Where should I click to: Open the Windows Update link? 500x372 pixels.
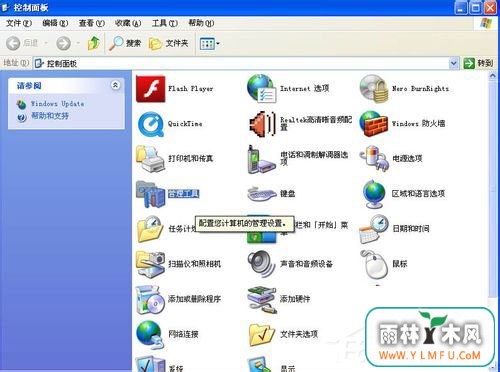[57, 104]
